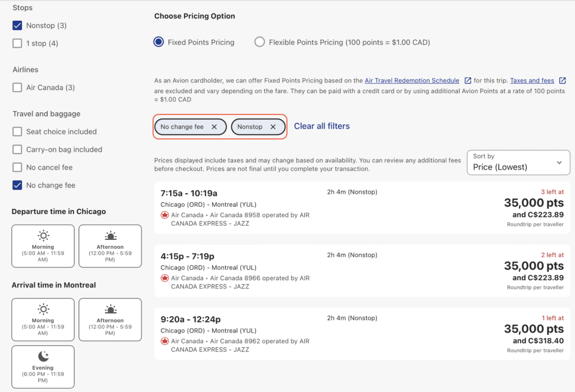The image size is (575, 392).
Task: Check the 1 stop checkbox
Action: (x=17, y=44)
